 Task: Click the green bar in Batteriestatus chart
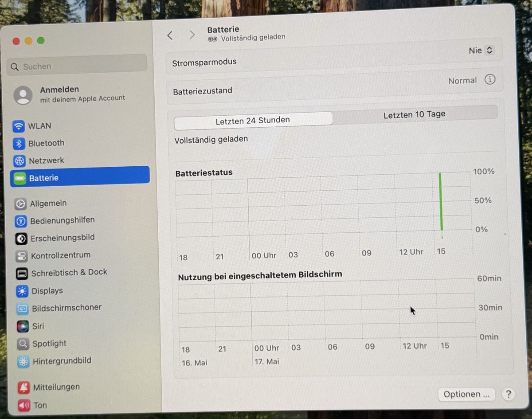click(441, 201)
